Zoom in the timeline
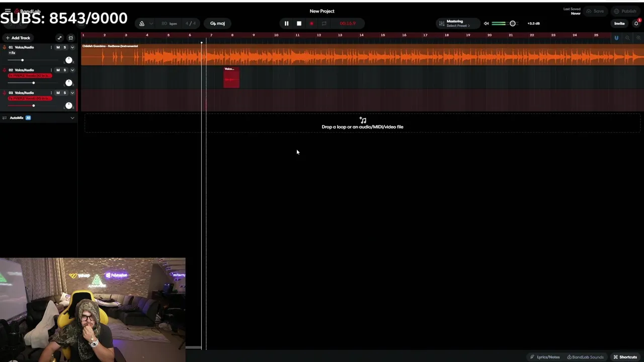Image resolution: width=644 pixels, height=362 pixels. [x=638, y=38]
